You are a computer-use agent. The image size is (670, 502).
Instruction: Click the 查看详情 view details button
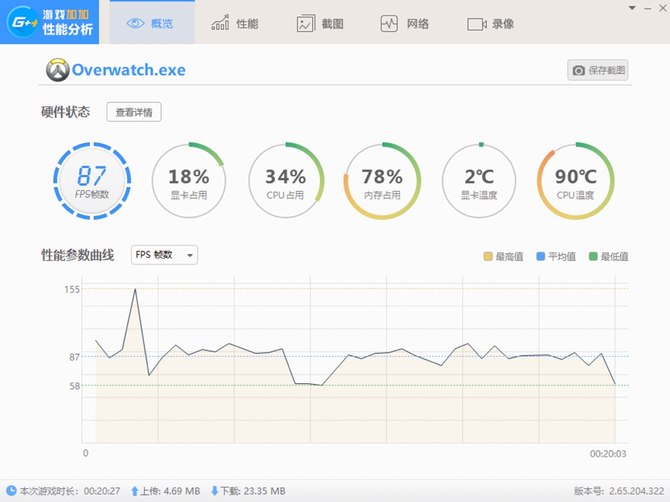click(134, 112)
